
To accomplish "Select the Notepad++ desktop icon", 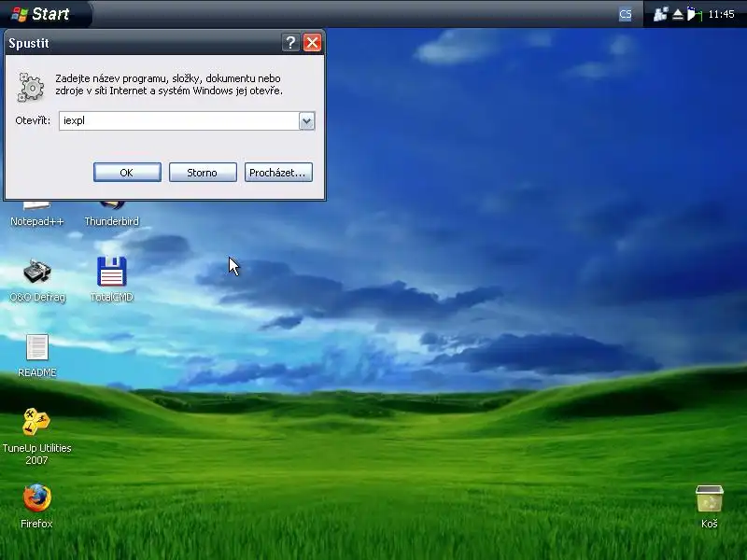I will pyautogui.click(x=36, y=214).
